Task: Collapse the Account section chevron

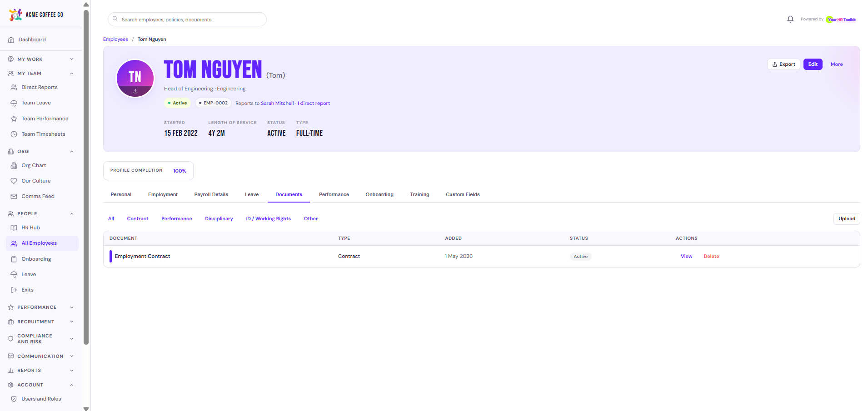Action: click(x=72, y=385)
